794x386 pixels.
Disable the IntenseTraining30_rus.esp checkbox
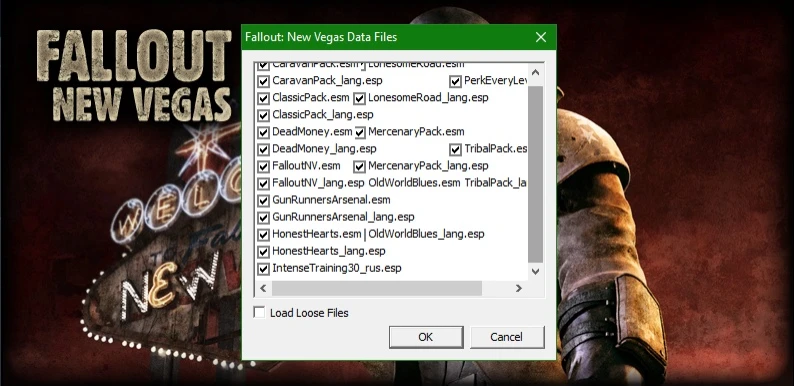click(263, 269)
